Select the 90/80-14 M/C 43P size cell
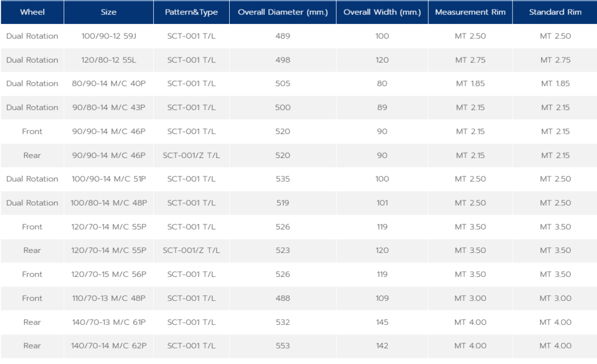The height and width of the screenshot is (364, 597). tap(108, 108)
